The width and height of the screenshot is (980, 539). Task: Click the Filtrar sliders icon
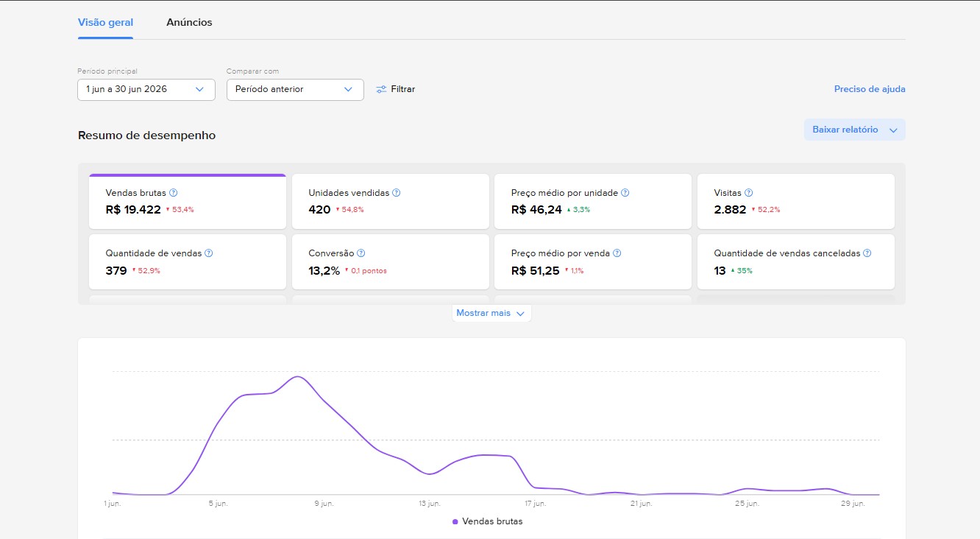click(381, 89)
